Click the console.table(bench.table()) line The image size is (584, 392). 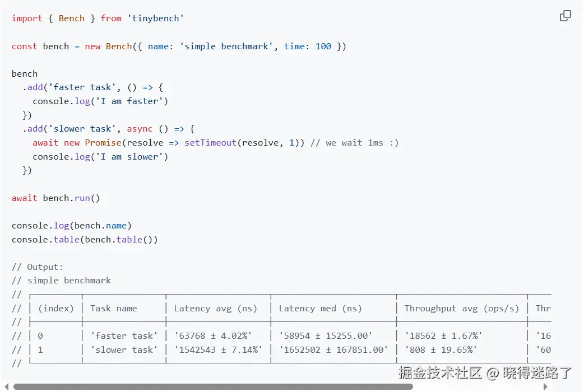pyautogui.click(x=85, y=239)
